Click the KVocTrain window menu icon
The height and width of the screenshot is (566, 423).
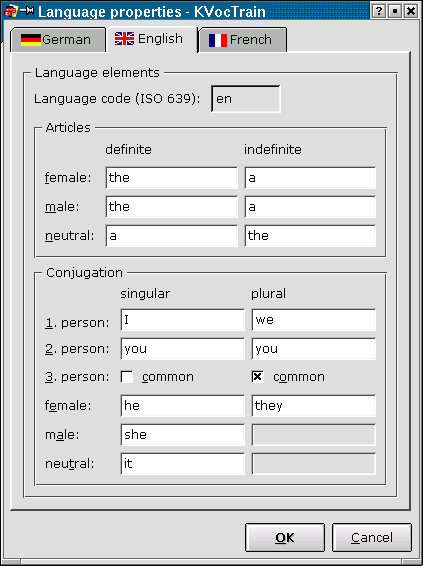coord(10,11)
